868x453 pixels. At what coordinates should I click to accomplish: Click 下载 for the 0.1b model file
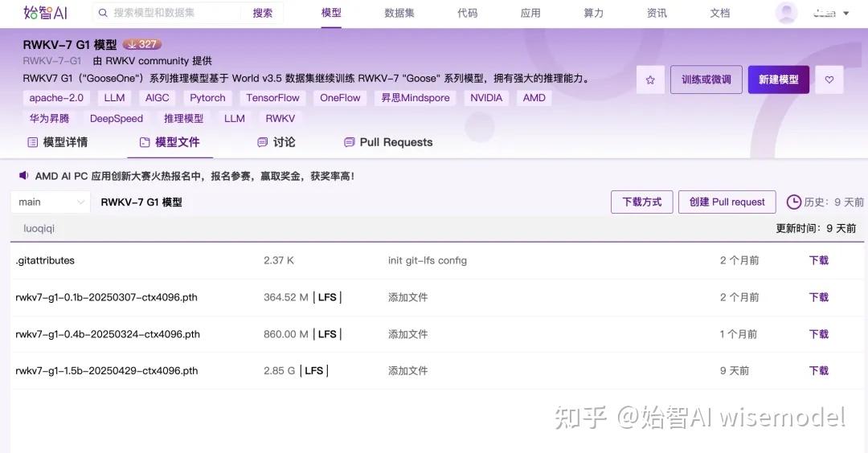point(819,297)
